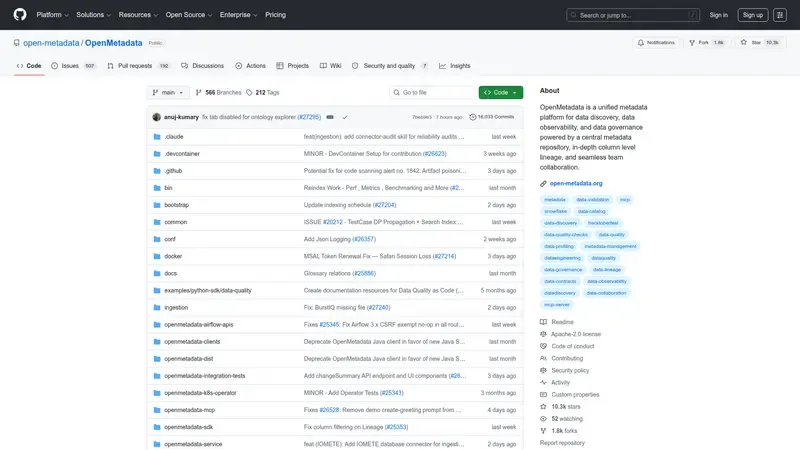Open the Discussions tab
This screenshot has height=450, width=800.
(203, 66)
